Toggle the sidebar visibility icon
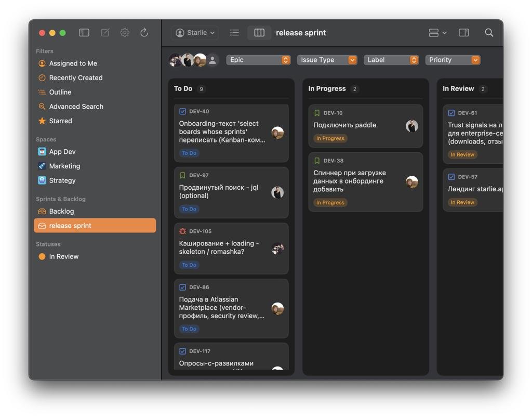Image resolution: width=532 pixels, height=418 pixels. [x=84, y=33]
